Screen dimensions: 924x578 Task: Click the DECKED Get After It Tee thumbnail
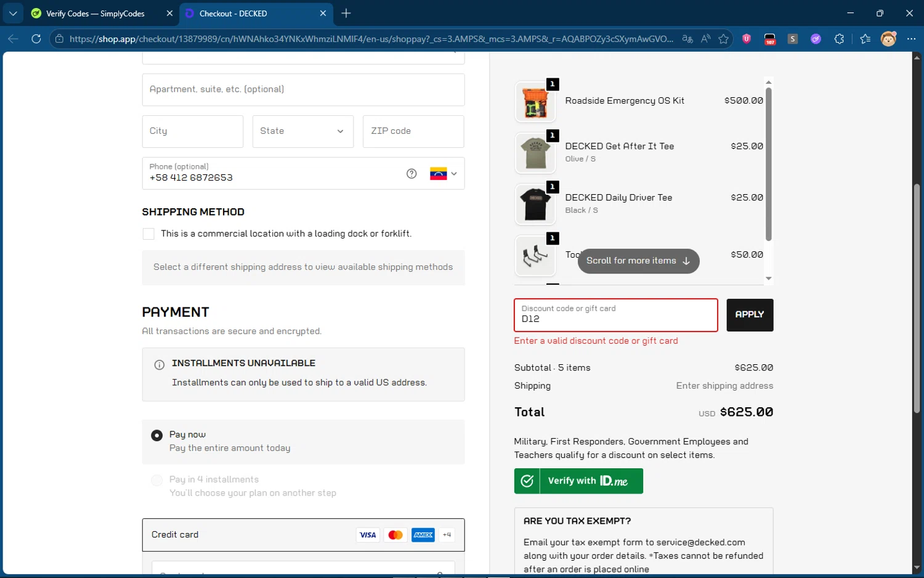535,153
